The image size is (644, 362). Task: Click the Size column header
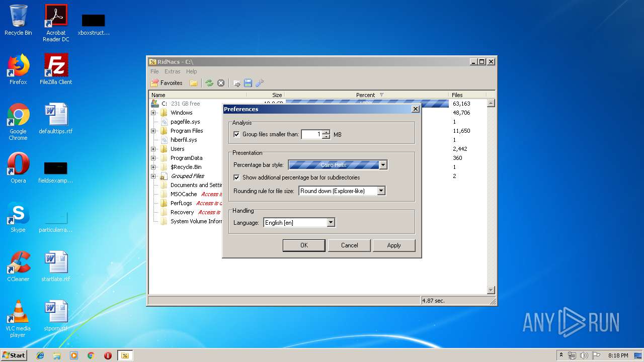[x=266, y=95]
